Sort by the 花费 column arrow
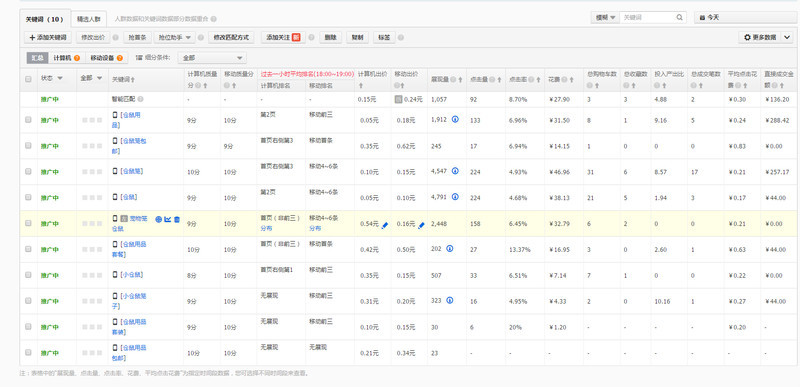 [572, 80]
